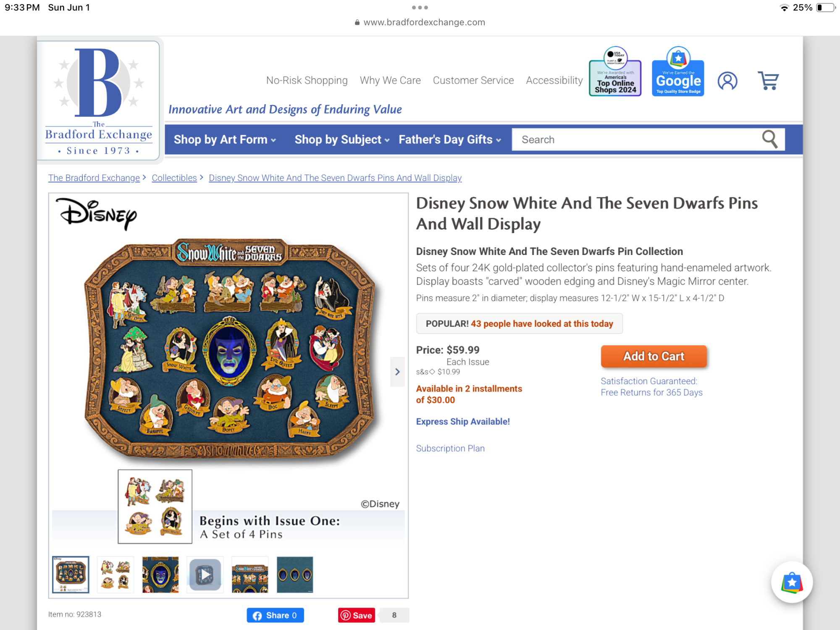Screen dimensions: 840x630
Task: Open the No-Risk Shopping menu item
Action: coord(307,80)
